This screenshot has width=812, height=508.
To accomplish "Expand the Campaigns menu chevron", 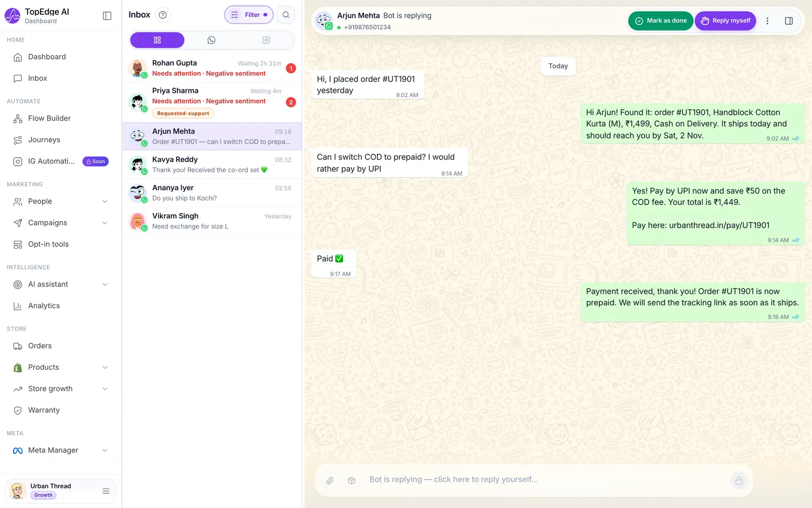I will coord(105,223).
